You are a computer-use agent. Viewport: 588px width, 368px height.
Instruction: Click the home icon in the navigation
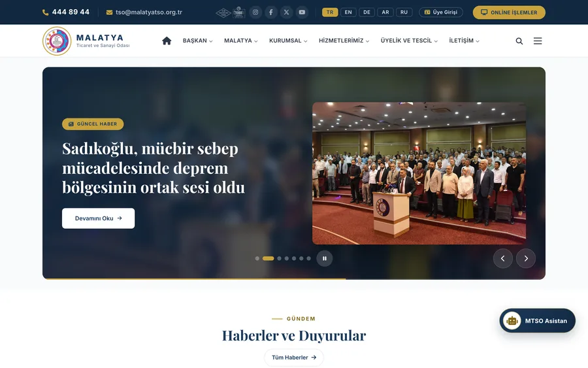pyautogui.click(x=167, y=41)
